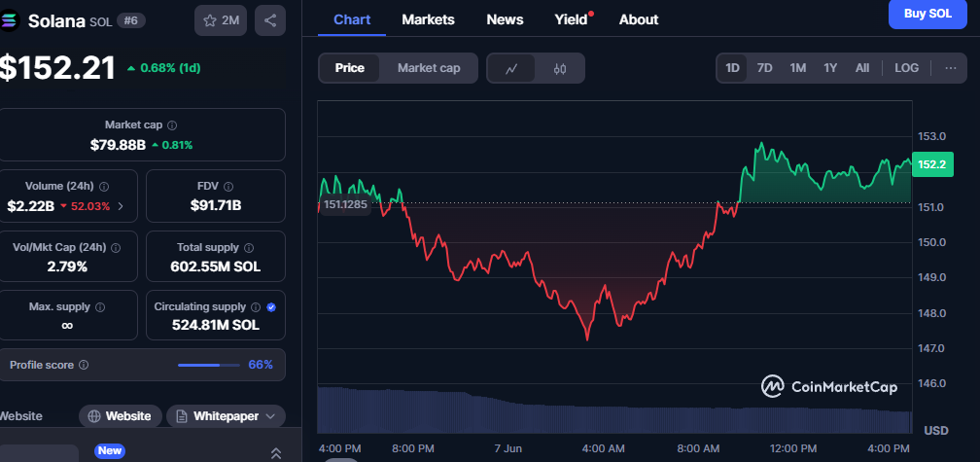Toggle LOG scale
The width and height of the screenshot is (980, 462).
(906, 67)
